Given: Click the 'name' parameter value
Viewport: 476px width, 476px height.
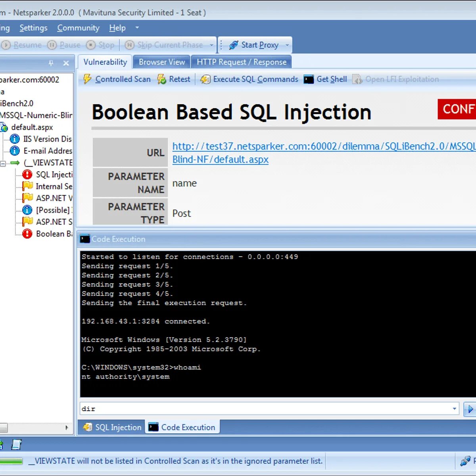Looking at the screenshot, I should click(x=184, y=183).
